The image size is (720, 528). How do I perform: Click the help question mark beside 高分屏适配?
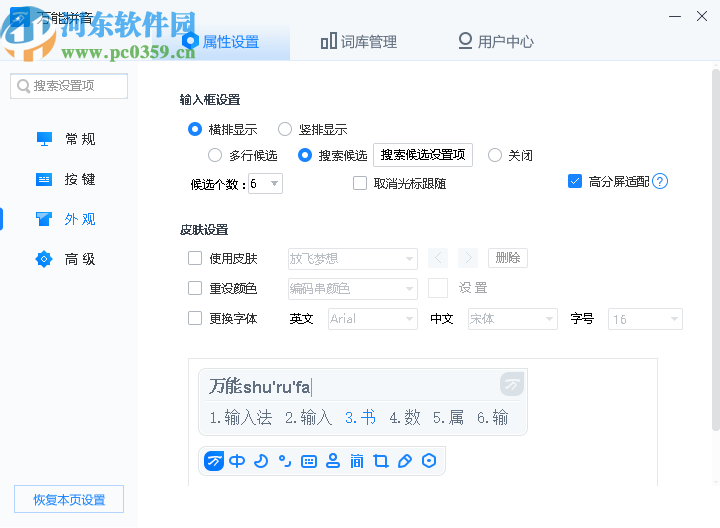pyautogui.click(x=660, y=181)
